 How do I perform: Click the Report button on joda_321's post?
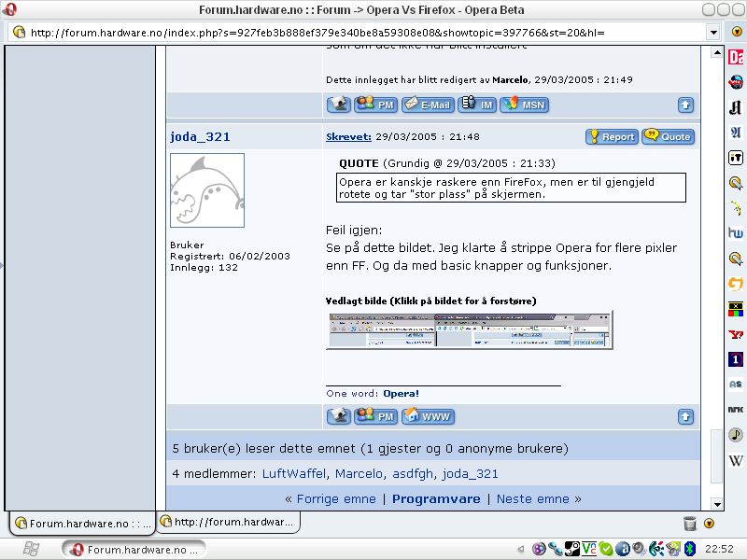click(612, 136)
